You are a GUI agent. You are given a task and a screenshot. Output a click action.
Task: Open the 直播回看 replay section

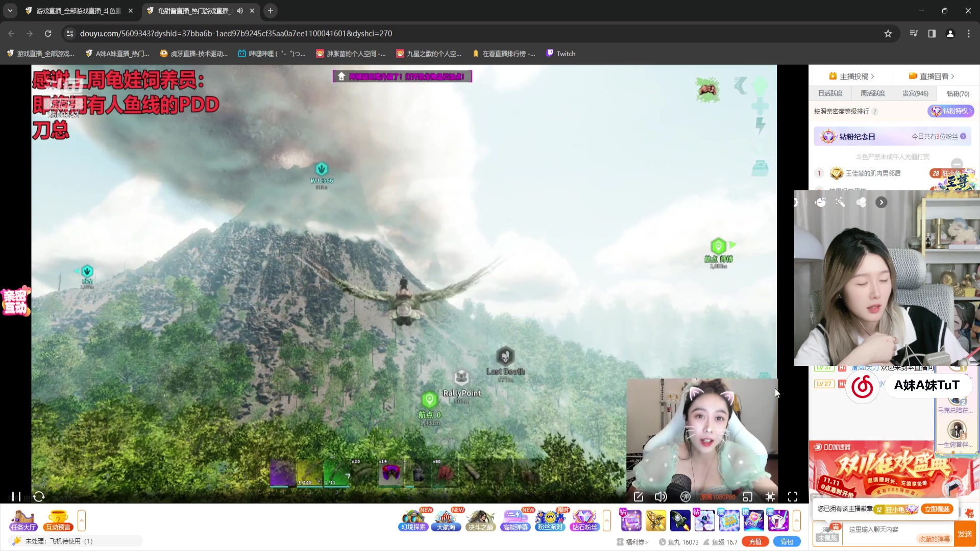[x=932, y=77]
